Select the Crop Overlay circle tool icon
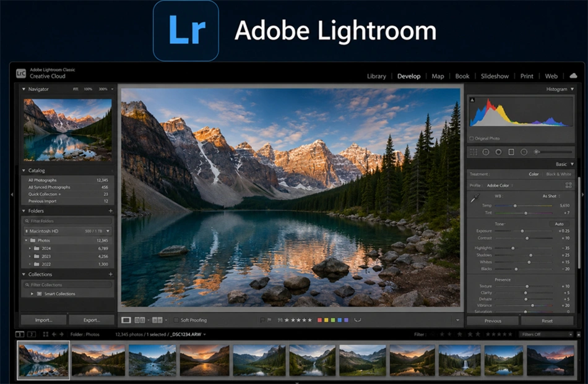588x384 pixels. 486,152
